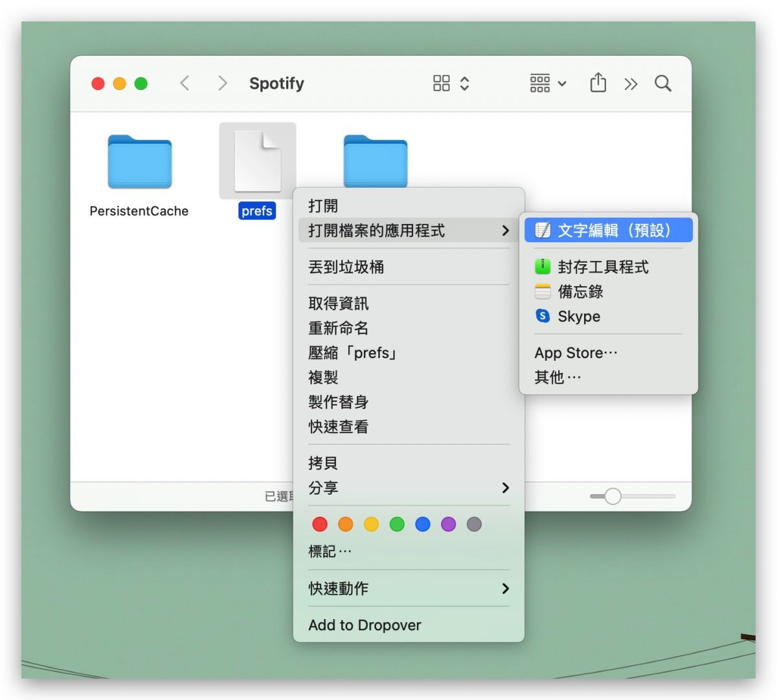
Task: Click the icon size slider
Action: 632,496
